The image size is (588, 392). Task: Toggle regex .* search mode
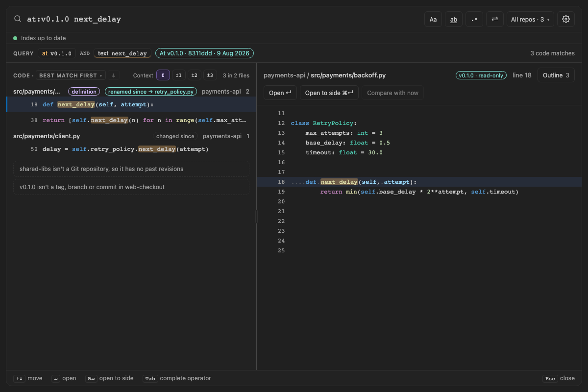(x=474, y=19)
